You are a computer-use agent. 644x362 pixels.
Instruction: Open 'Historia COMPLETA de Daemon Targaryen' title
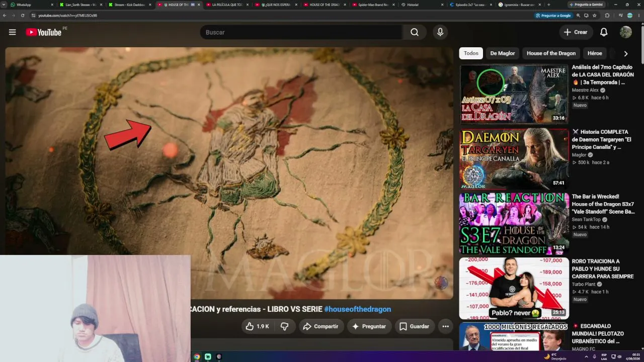pyautogui.click(x=602, y=140)
